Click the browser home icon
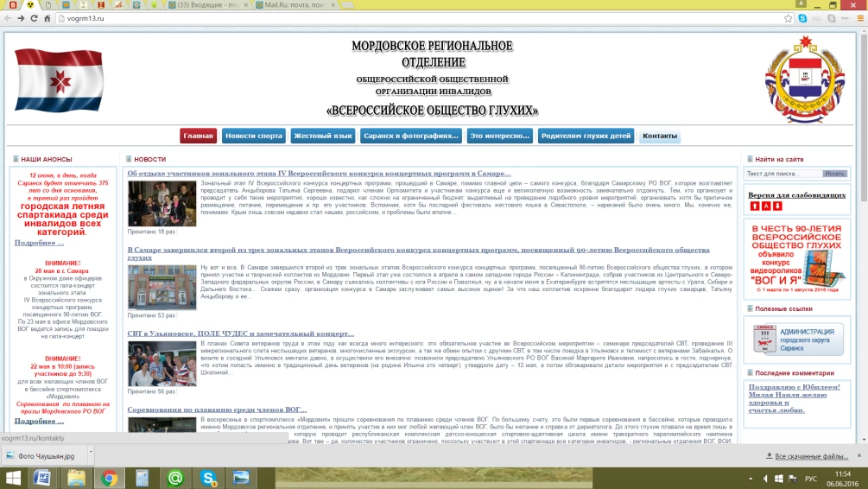This screenshot has width=868, height=489. point(47,18)
